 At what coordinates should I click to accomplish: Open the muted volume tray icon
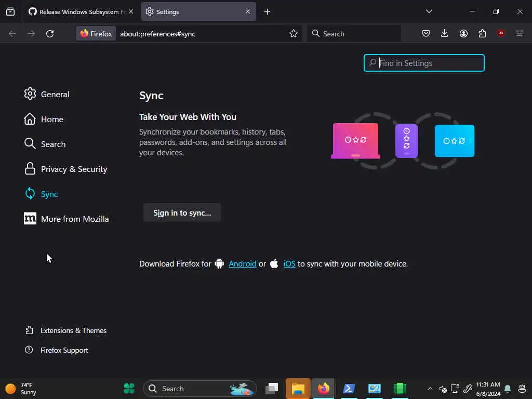pos(443,389)
